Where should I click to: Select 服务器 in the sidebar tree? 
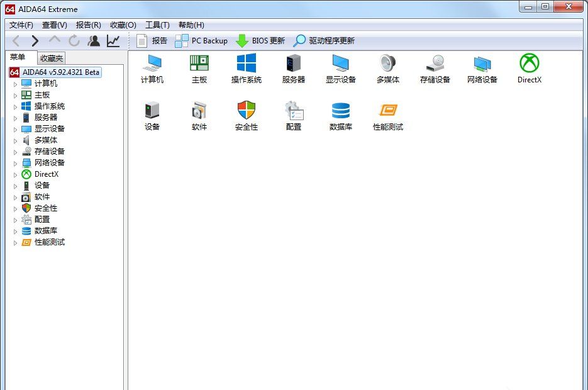tap(45, 118)
